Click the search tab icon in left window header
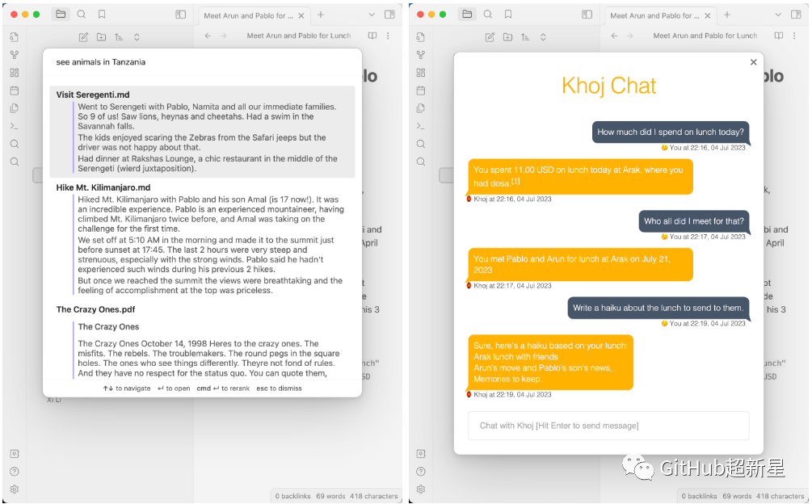Viewport: 812px width, 504px height. 82,15
